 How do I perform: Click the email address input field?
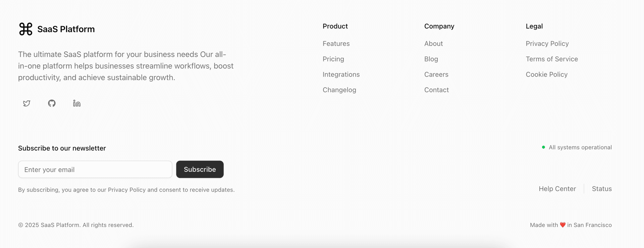95,169
